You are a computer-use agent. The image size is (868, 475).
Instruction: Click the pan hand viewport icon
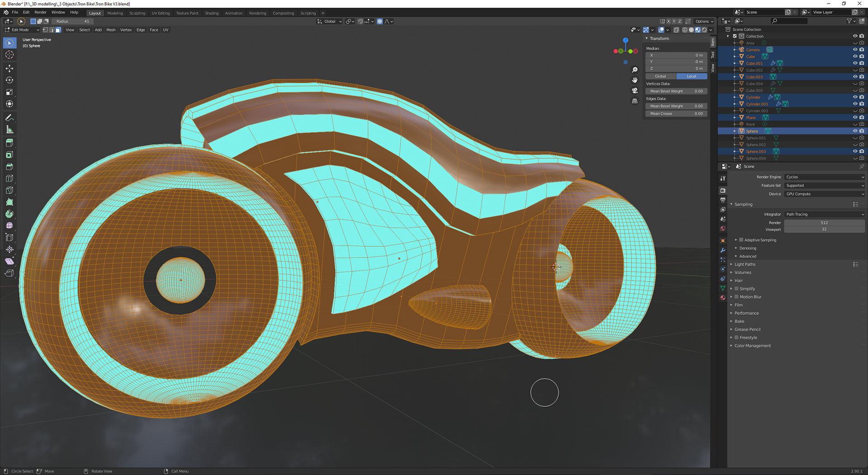point(635,80)
